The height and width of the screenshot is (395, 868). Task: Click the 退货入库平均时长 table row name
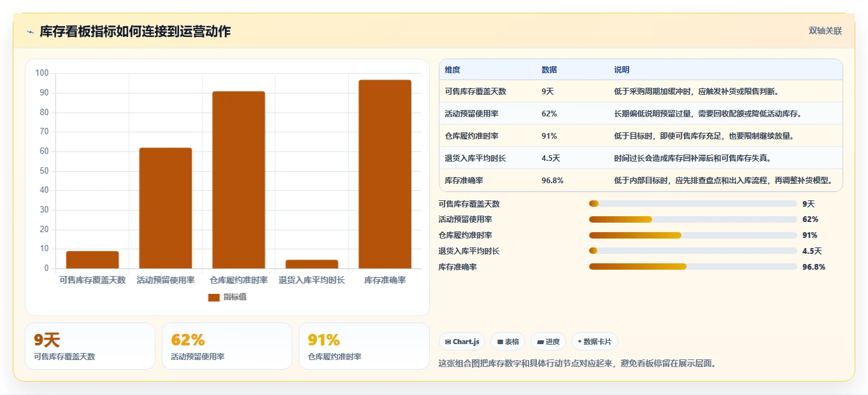pos(476,158)
